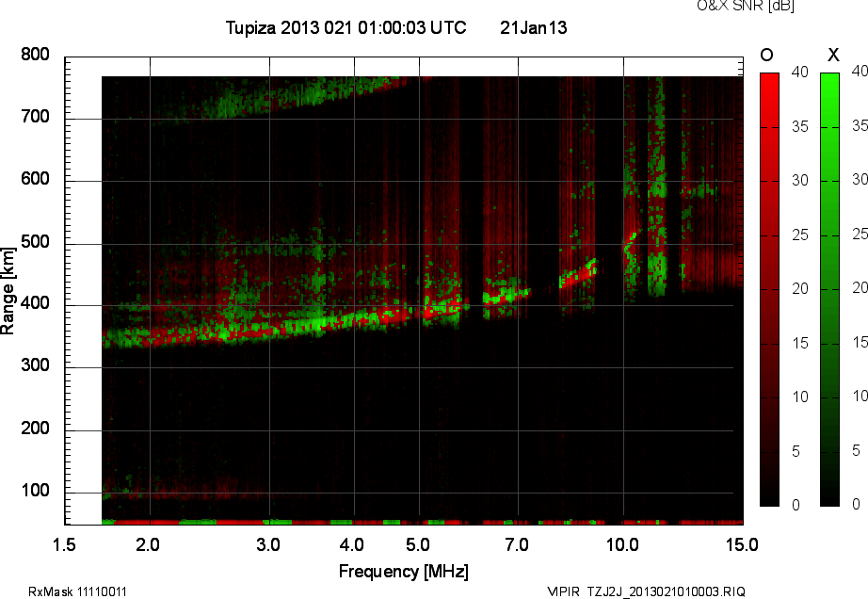Click the 5 dB label of O colorbar
Viewport: 868px width, 599px height.
(796, 452)
